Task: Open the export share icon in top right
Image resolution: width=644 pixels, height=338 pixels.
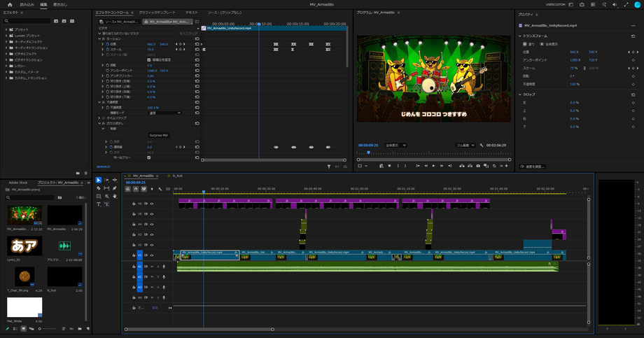Action: (582, 4)
